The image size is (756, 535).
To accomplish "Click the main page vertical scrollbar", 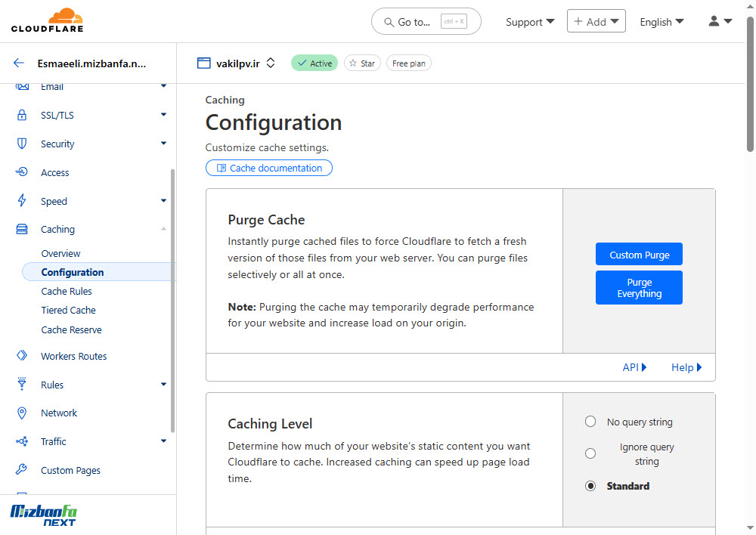I will [750, 85].
